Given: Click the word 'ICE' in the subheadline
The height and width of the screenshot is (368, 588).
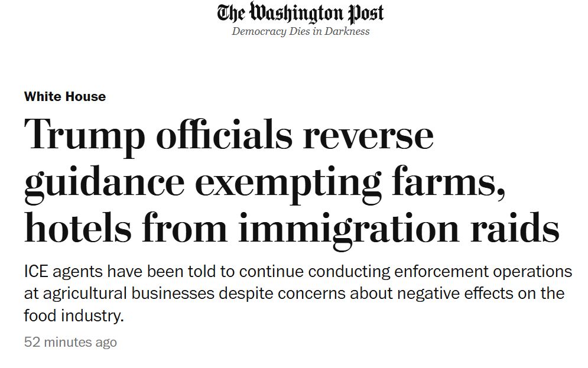Looking at the screenshot, I should coord(36,271).
